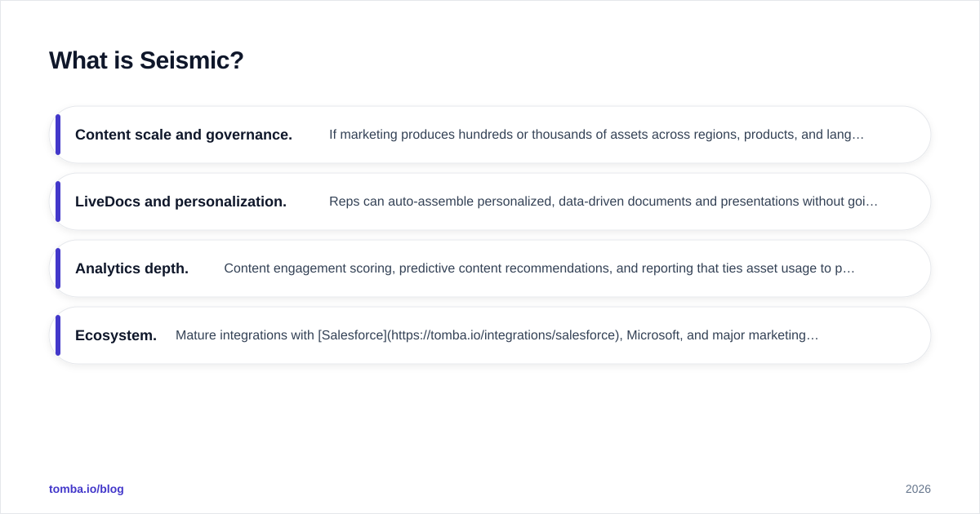Click the '[Salesforce]' bracketed link label

coord(352,335)
